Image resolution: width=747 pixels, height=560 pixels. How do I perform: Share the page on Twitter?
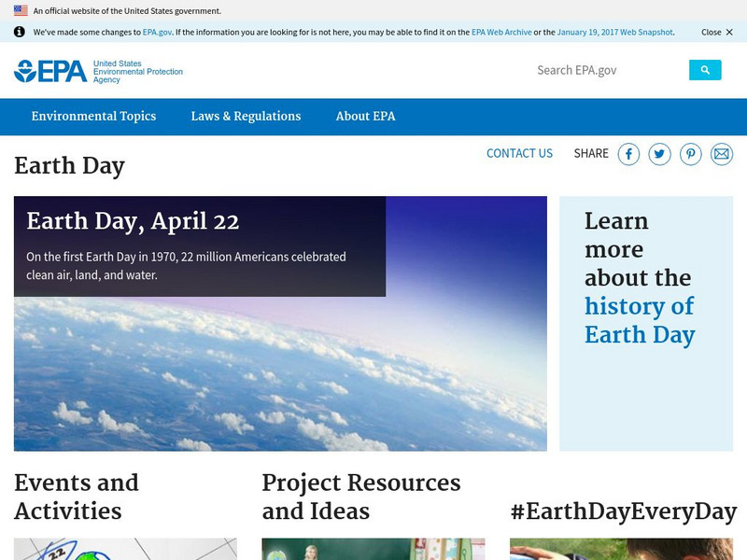click(x=659, y=154)
